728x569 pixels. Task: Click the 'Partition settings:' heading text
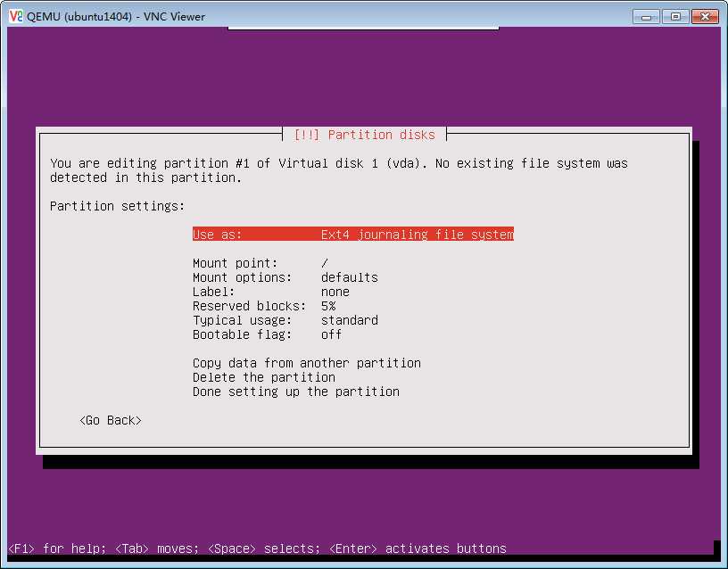tap(118, 206)
